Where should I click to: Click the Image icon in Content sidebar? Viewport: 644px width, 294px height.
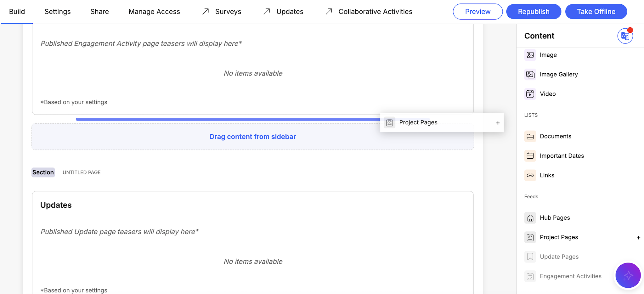coord(530,55)
